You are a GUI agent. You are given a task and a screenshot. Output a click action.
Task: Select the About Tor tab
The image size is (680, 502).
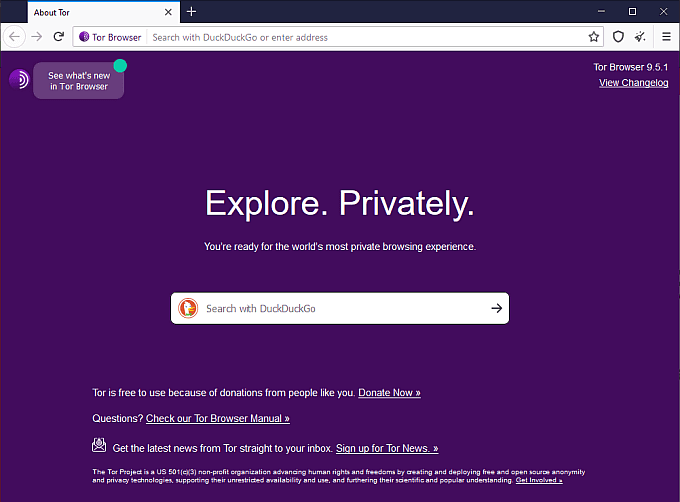coord(102,12)
